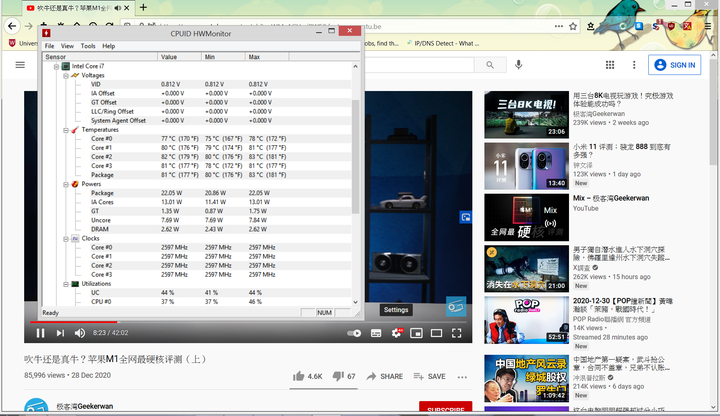Viewport: 720px width, 416px height.
Task: Close the YouTube browser tab
Action: 127,8
